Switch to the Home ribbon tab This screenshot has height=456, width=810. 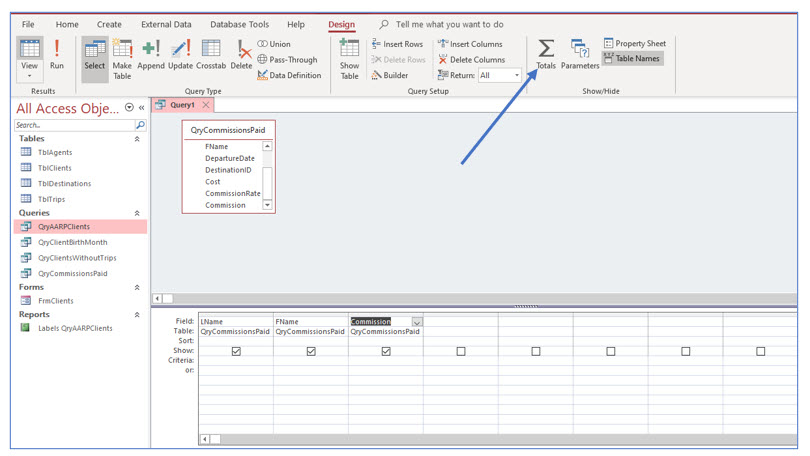coord(67,24)
